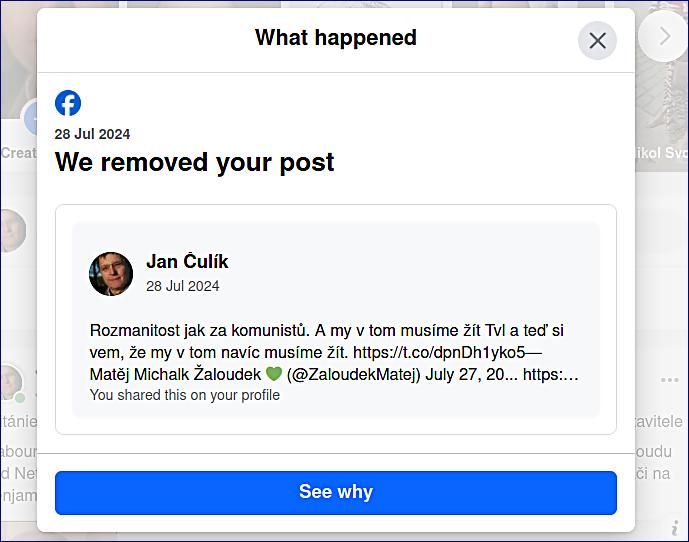Click the green heart emoji in post

point(274,376)
